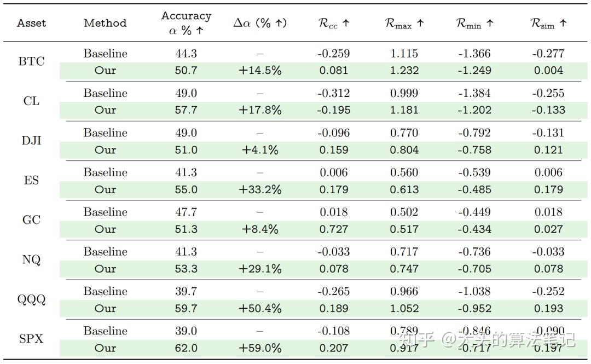Click the Zhihu watermark text

(486, 339)
